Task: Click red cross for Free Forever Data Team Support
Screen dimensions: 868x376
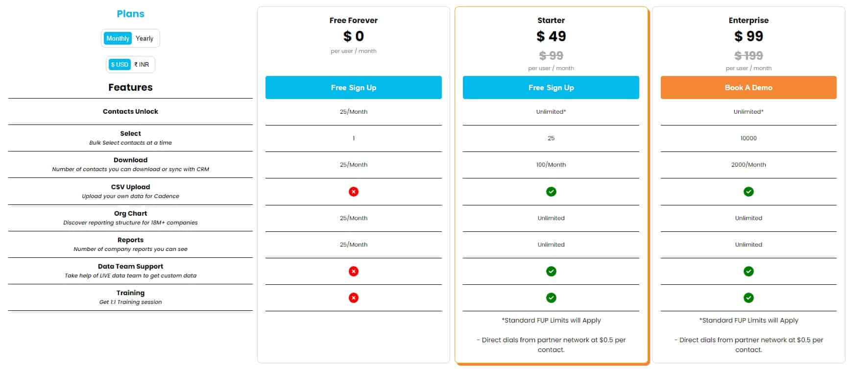Action: click(354, 271)
